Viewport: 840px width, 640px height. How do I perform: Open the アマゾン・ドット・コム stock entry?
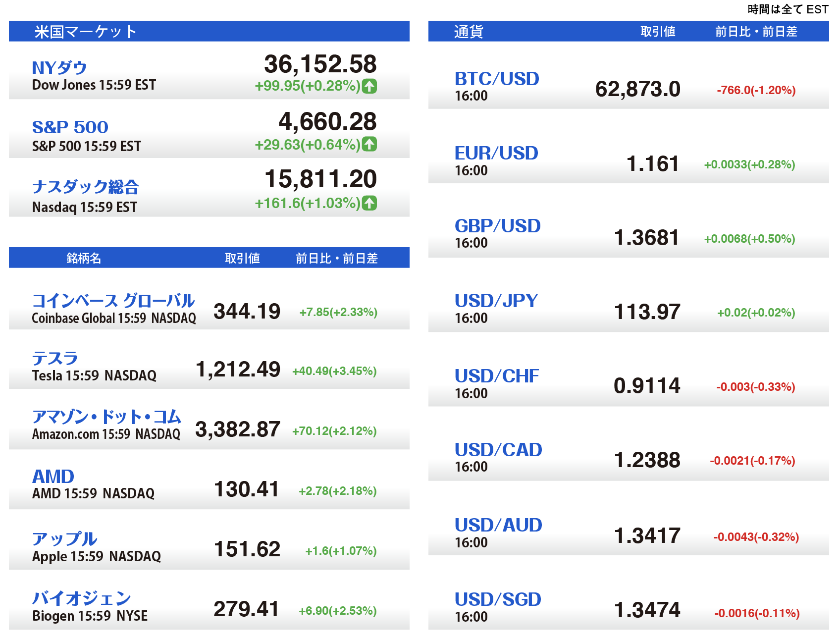click(106, 417)
